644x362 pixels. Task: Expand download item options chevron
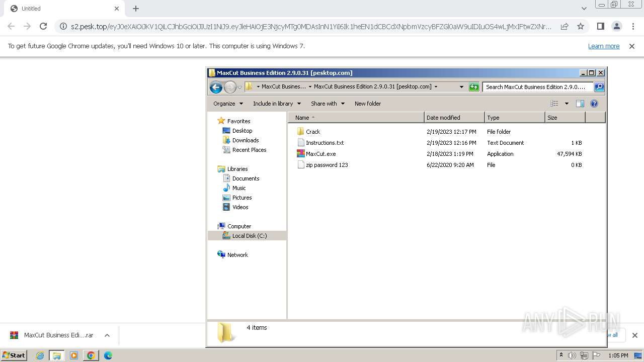click(x=107, y=335)
